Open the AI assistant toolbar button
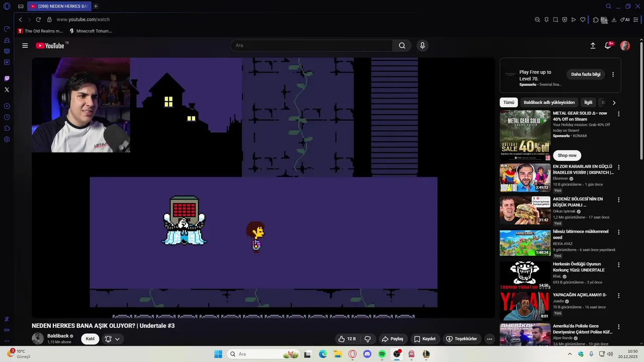 tap(625, 20)
